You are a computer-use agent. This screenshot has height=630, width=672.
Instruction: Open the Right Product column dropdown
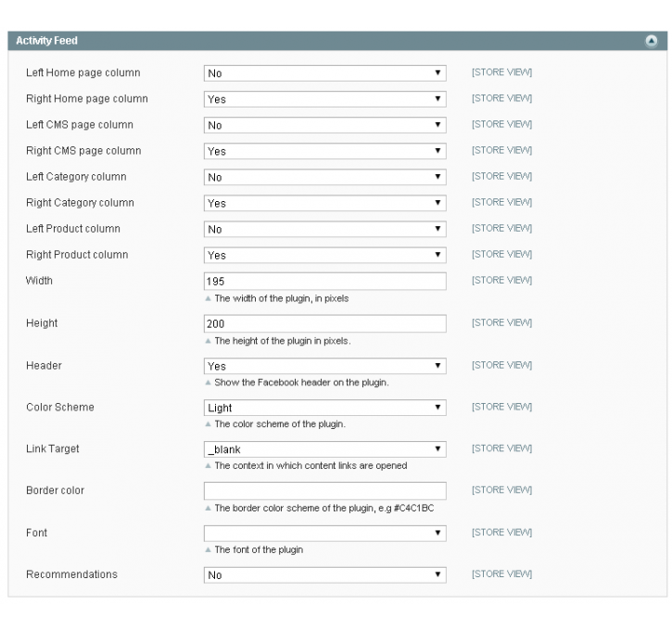point(324,256)
